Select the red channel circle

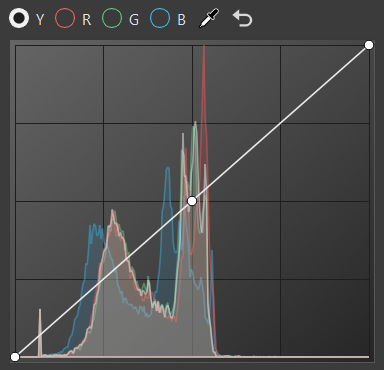[65, 18]
